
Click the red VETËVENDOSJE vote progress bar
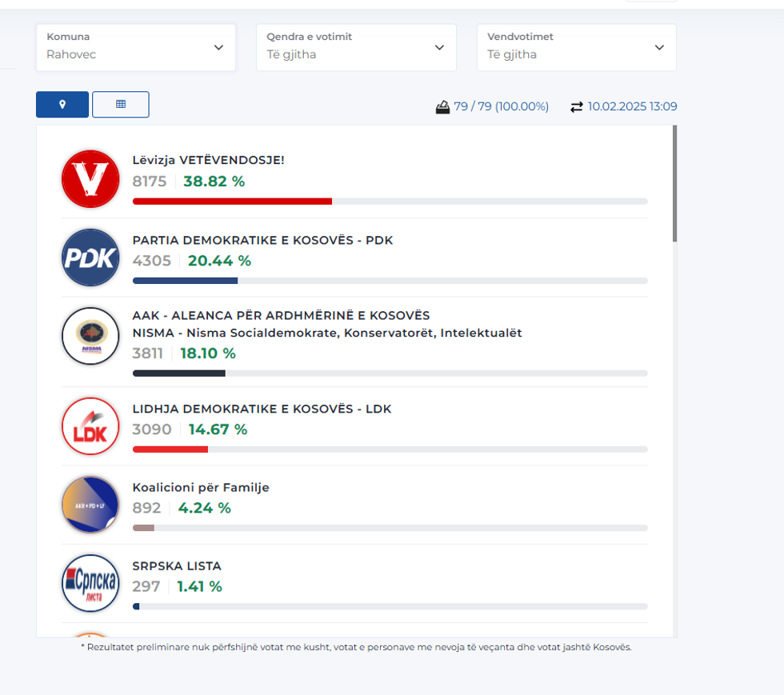click(x=232, y=202)
